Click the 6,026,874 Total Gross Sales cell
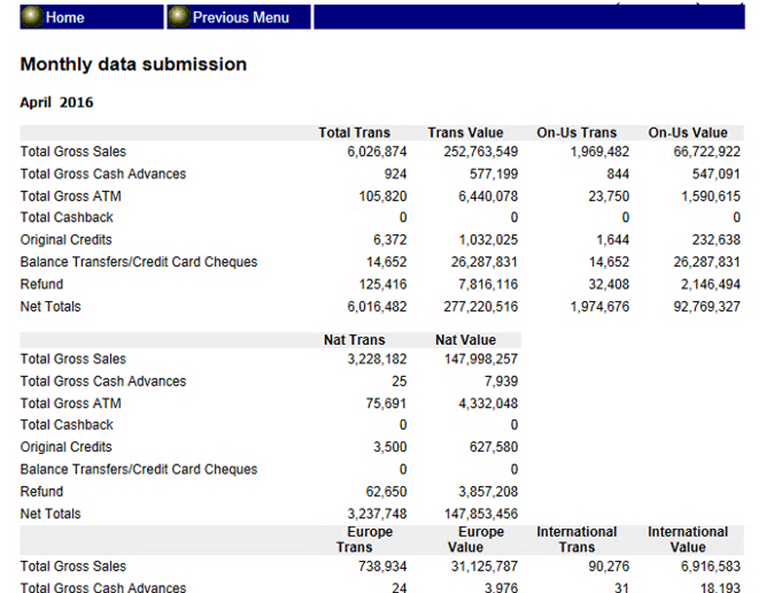Viewport: 766px width, 593px height. [374, 152]
